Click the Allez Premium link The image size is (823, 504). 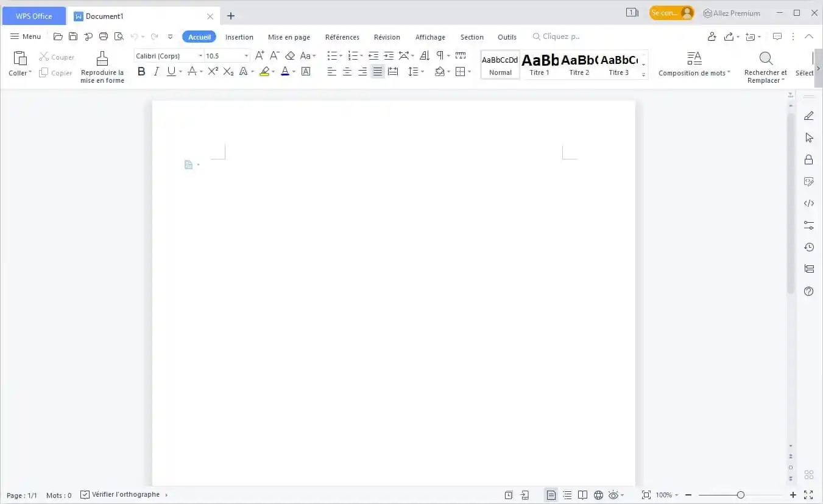[x=732, y=13]
